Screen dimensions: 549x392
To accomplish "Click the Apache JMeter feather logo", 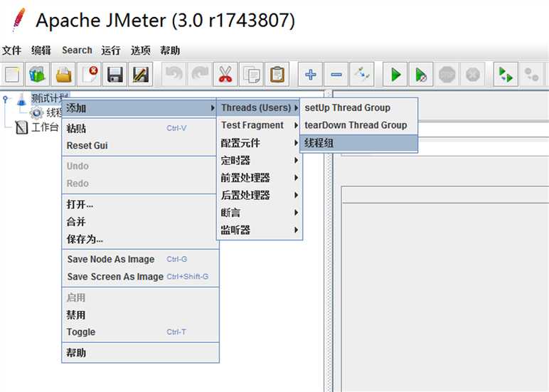I will point(18,20).
